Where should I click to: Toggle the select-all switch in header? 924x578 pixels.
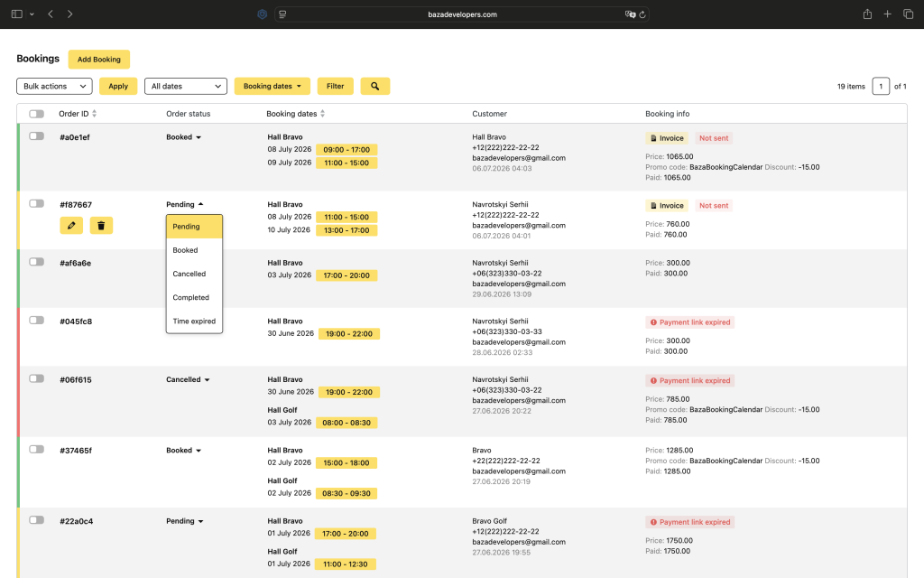pyautogui.click(x=36, y=114)
